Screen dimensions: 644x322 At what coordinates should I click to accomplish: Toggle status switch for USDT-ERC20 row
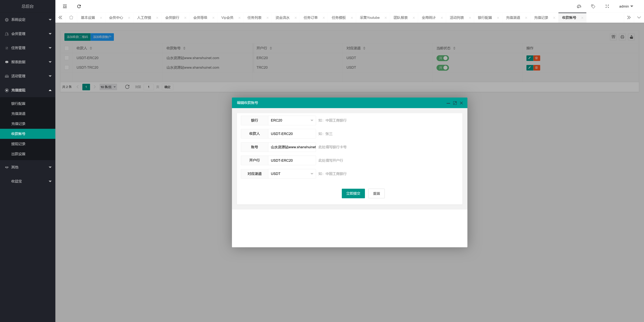tap(443, 58)
